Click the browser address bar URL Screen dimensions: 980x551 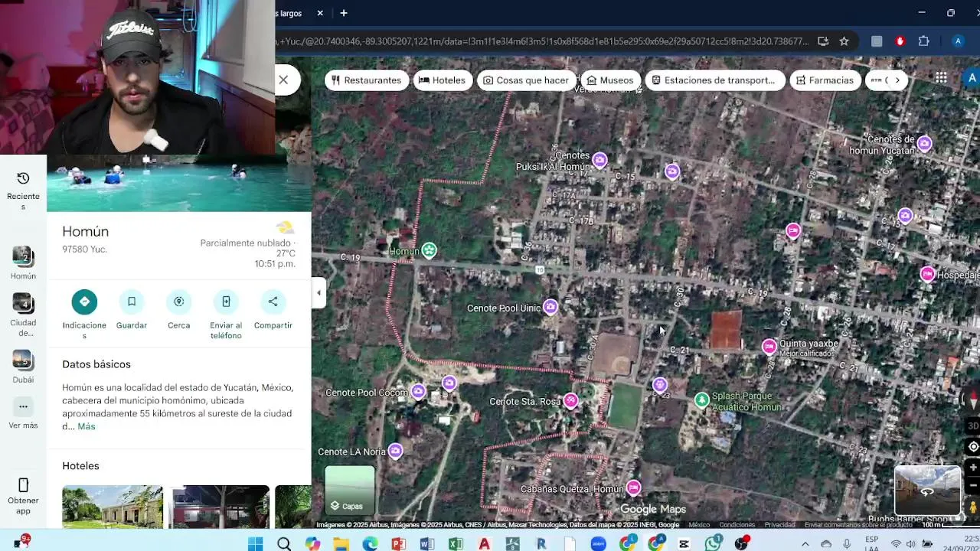pyautogui.click(x=542, y=41)
